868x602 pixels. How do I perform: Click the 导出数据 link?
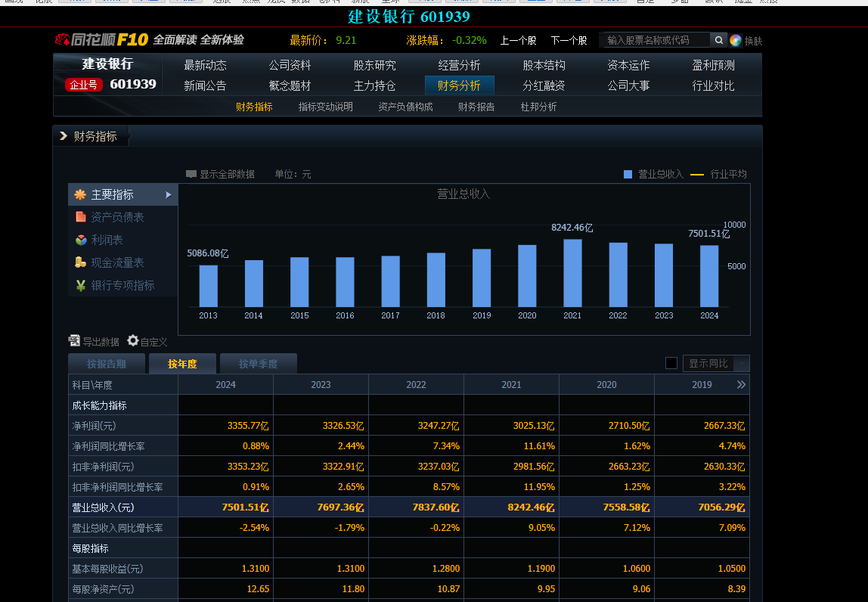click(101, 342)
